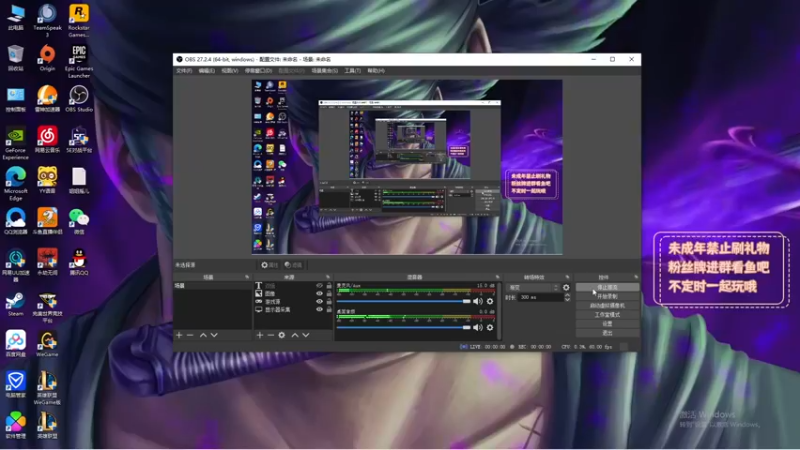Move source up in the Sources panel

tap(294, 335)
